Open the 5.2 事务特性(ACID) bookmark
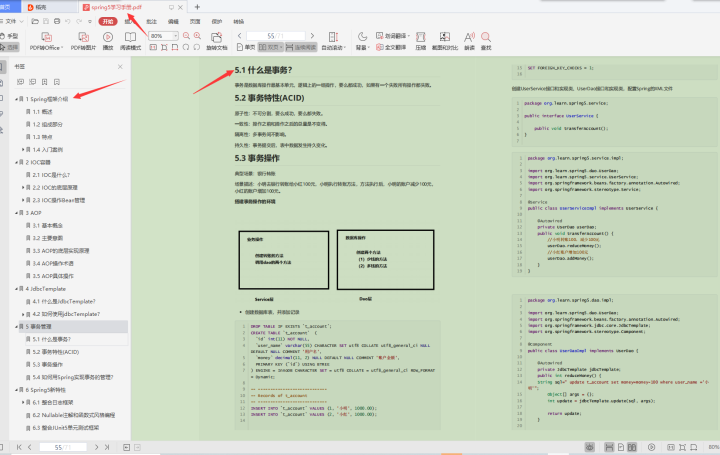 coord(56,352)
